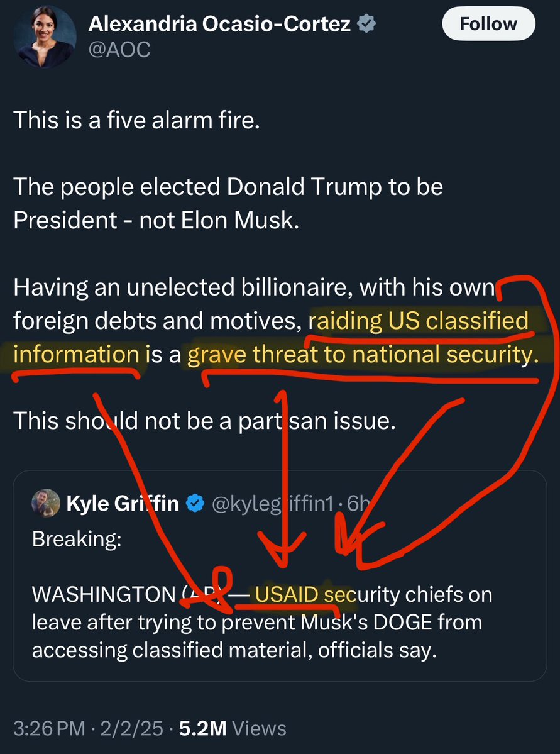Click Kyle Griffin's small avatar

[x=45, y=502]
